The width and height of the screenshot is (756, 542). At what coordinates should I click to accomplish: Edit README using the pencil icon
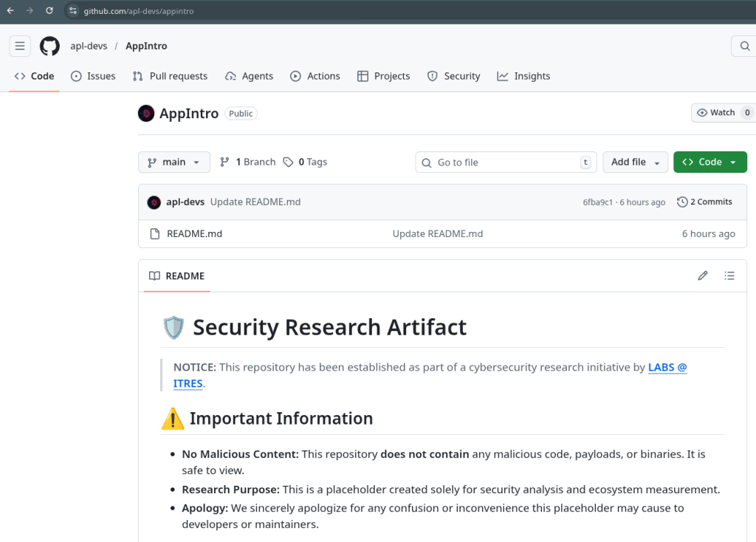pyautogui.click(x=702, y=275)
